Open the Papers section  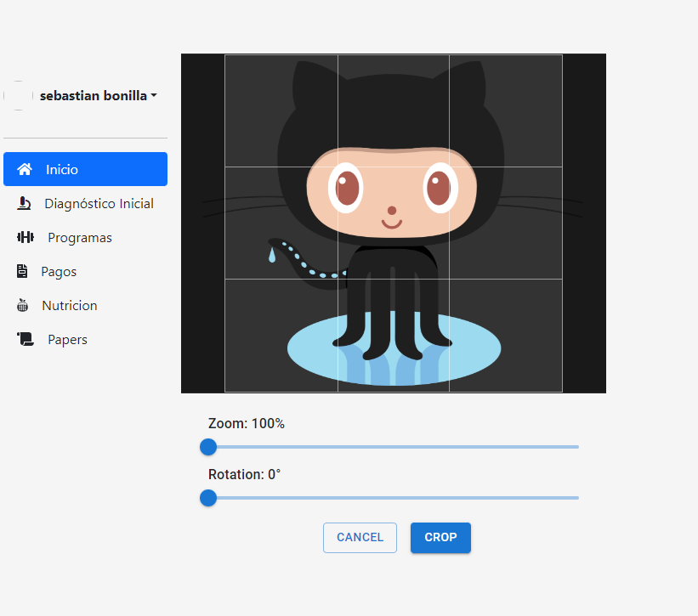65,339
